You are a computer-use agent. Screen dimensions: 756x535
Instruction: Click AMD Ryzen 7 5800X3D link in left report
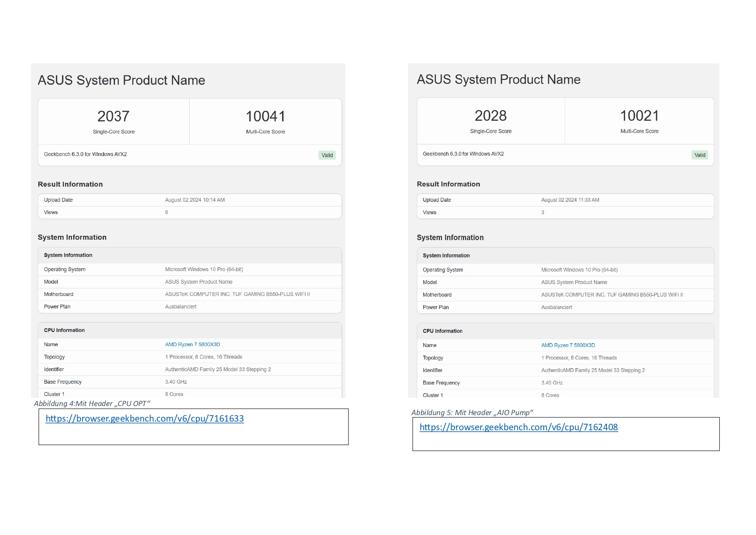(x=193, y=344)
